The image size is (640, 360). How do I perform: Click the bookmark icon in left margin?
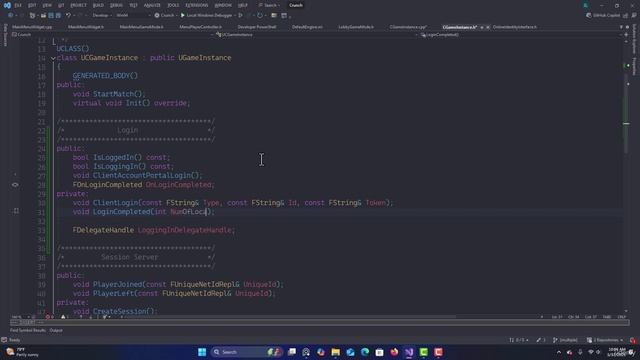coord(16,211)
